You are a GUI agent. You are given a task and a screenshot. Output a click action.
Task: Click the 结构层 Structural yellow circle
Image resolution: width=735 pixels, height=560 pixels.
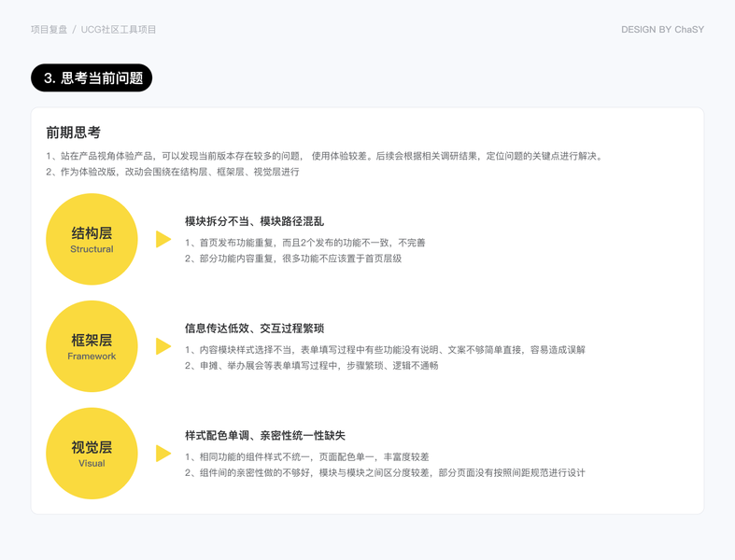pyautogui.click(x=92, y=239)
